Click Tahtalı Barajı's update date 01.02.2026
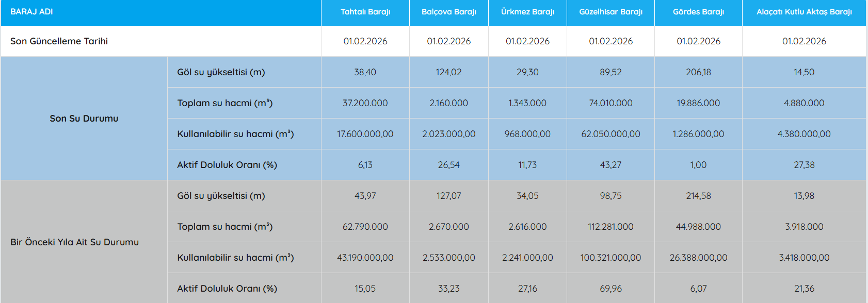This screenshot has height=303, width=868. [365, 41]
